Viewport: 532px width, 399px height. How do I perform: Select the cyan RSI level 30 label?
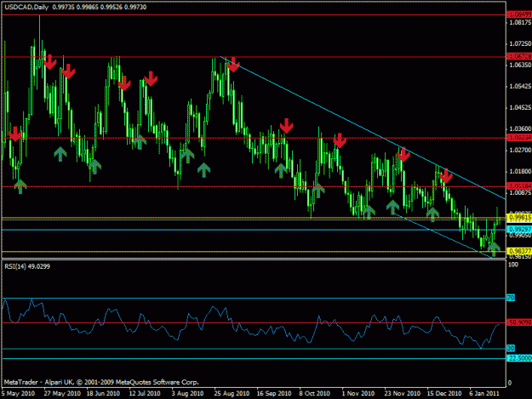pyautogui.click(x=511, y=348)
